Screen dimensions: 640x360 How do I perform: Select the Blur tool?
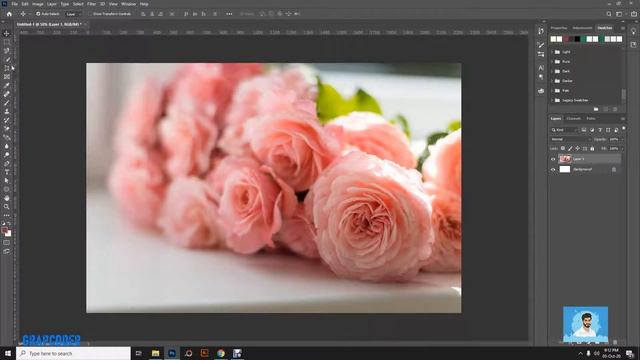click(x=7, y=146)
